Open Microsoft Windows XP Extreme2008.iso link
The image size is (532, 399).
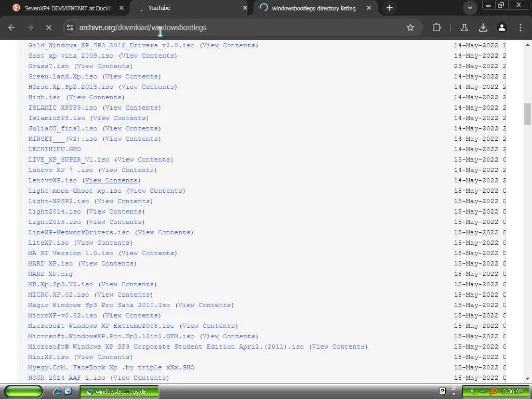point(101,326)
